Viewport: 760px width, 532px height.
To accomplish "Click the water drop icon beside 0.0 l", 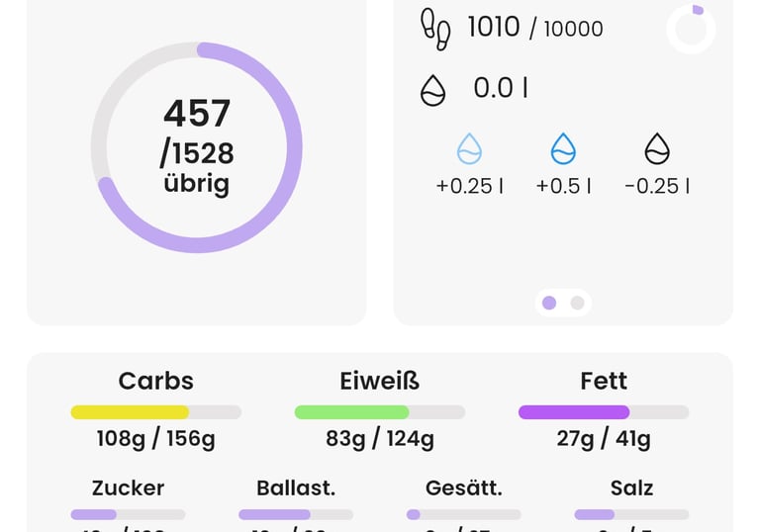I will pyautogui.click(x=433, y=90).
